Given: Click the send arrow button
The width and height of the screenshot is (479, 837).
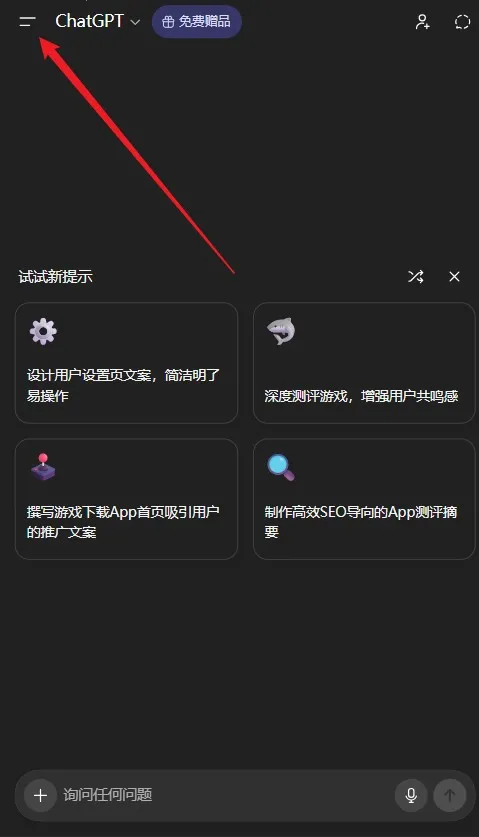Looking at the screenshot, I should (x=450, y=795).
